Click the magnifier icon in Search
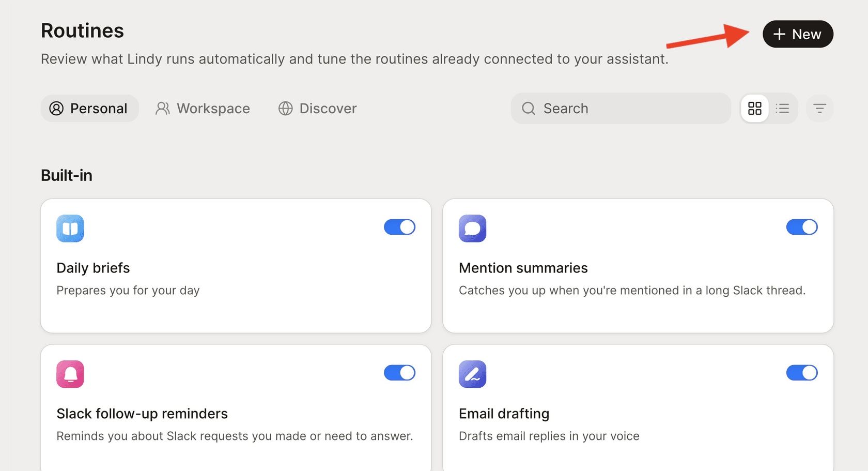Viewport: 868px width, 471px height. (529, 109)
